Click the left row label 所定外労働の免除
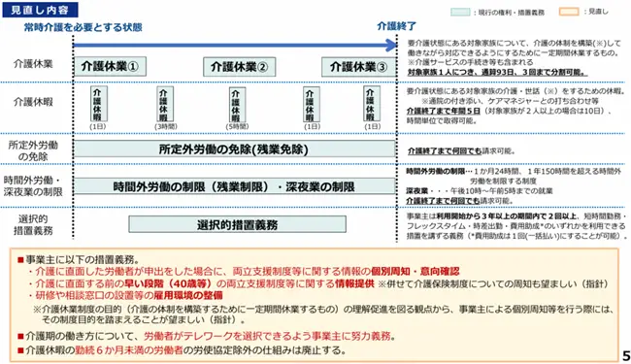631x364 pixels. (x=33, y=150)
